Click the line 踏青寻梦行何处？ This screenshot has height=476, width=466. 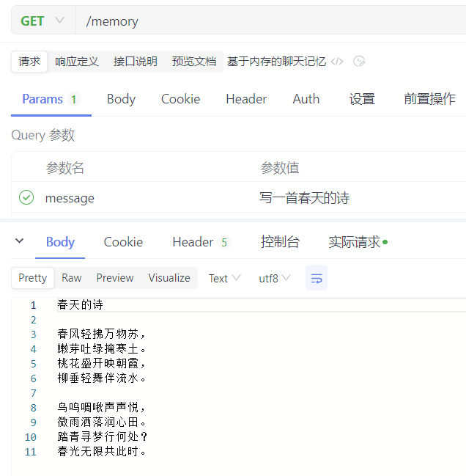(102, 437)
